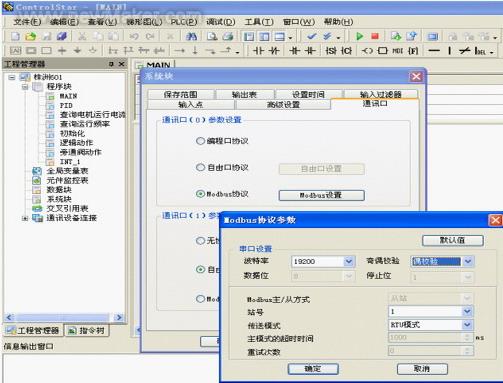
Task: Select 全局变量表 in project tree
Action: point(67,171)
